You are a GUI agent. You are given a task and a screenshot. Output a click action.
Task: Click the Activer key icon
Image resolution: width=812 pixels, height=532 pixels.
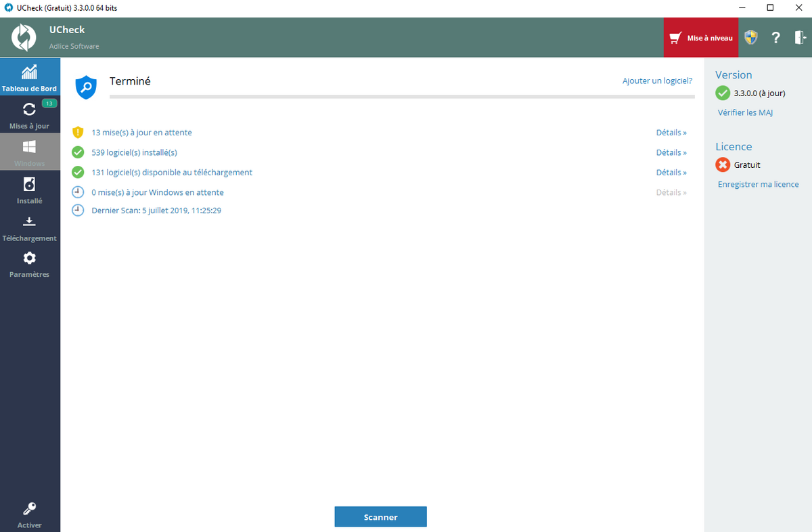pos(30,509)
